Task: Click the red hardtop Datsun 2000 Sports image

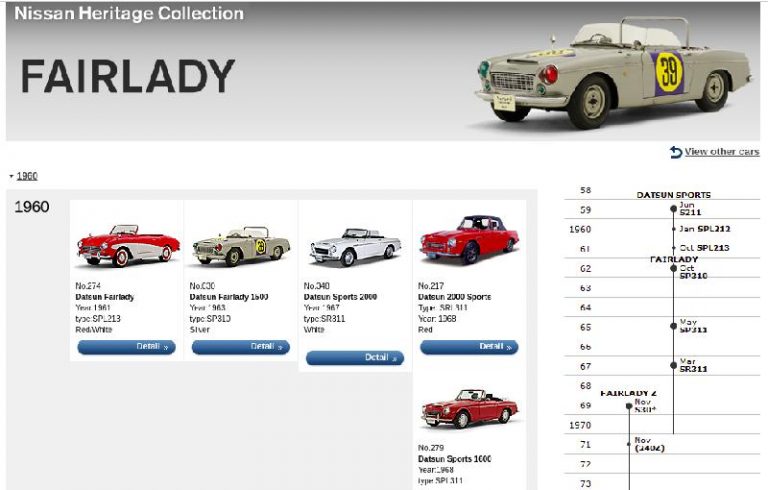Action: point(468,240)
